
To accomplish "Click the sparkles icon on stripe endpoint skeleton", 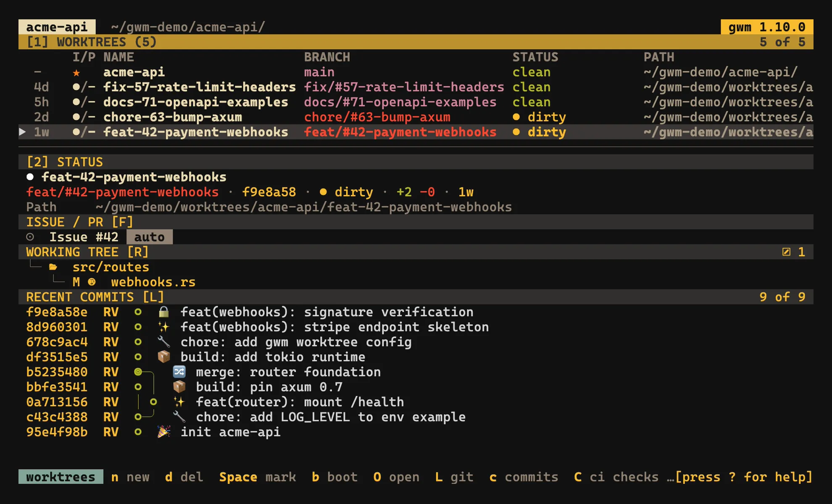I will click(163, 327).
